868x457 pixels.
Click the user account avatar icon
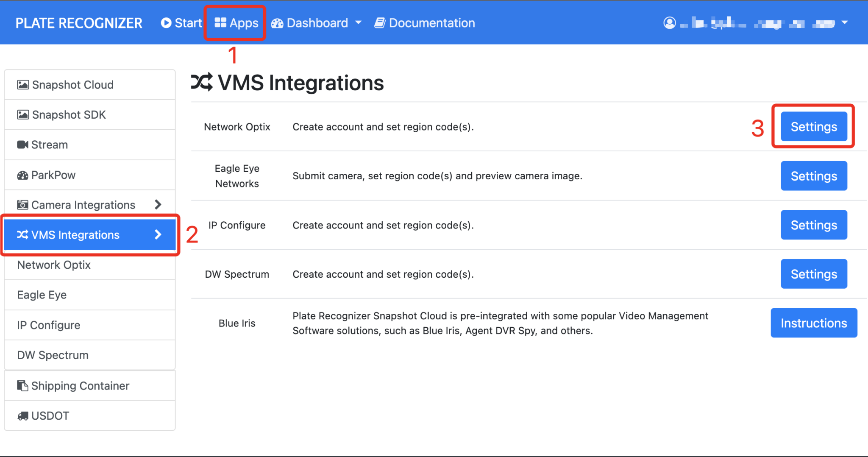pos(670,23)
